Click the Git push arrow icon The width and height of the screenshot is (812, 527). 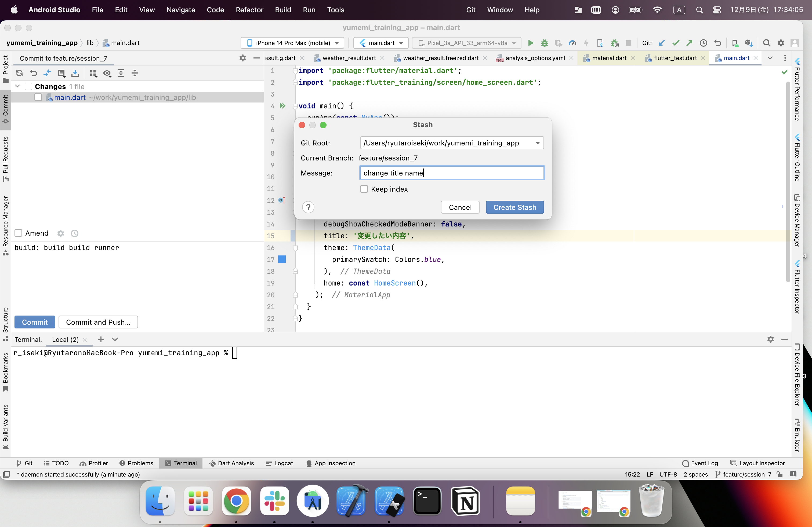690,43
